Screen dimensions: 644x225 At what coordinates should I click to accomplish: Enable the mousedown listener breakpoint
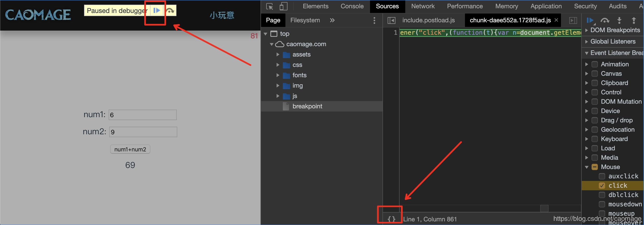(602, 204)
